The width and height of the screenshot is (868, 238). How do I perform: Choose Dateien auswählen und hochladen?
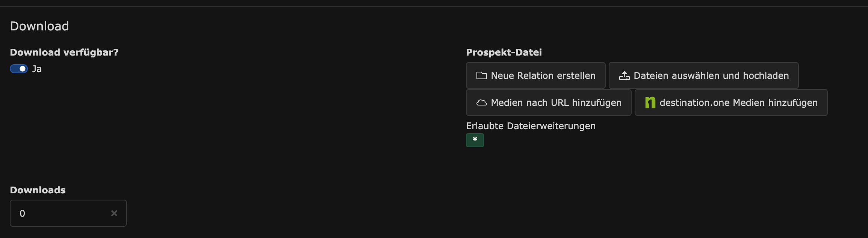click(x=703, y=75)
